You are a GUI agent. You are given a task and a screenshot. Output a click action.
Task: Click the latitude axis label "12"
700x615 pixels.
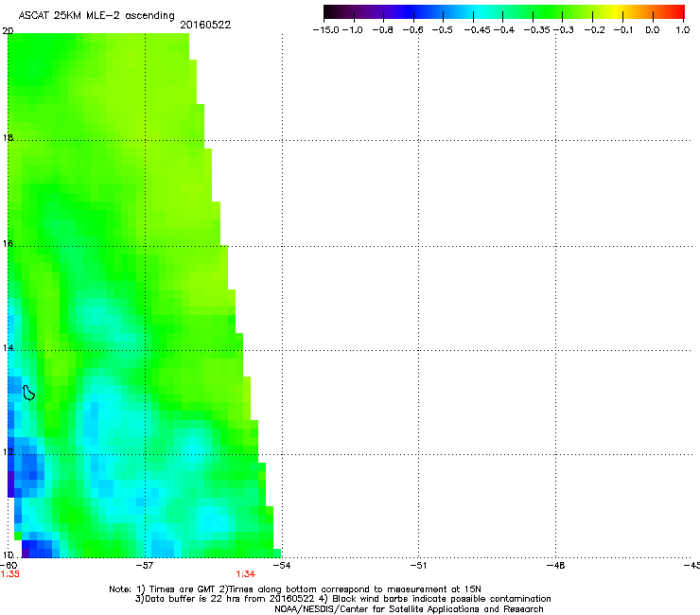[x=8, y=452]
